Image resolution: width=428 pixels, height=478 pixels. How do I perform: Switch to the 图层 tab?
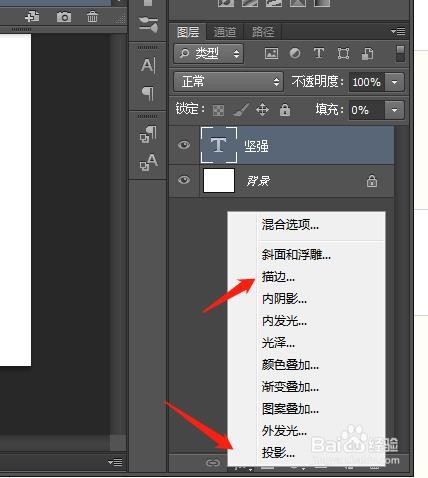point(188,32)
